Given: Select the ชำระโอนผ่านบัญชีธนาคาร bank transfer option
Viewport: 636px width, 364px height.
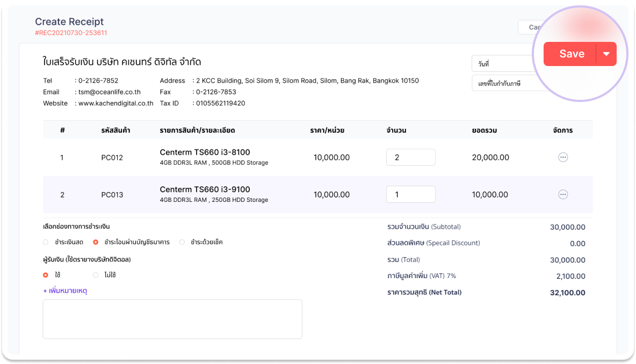Looking at the screenshot, I should (x=96, y=242).
